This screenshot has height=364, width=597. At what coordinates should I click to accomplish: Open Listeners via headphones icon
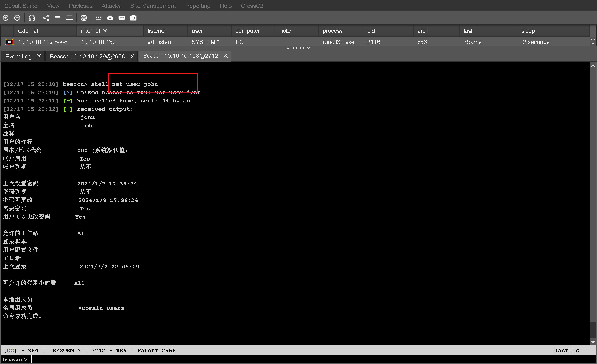pyautogui.click(x=32, y=18)
